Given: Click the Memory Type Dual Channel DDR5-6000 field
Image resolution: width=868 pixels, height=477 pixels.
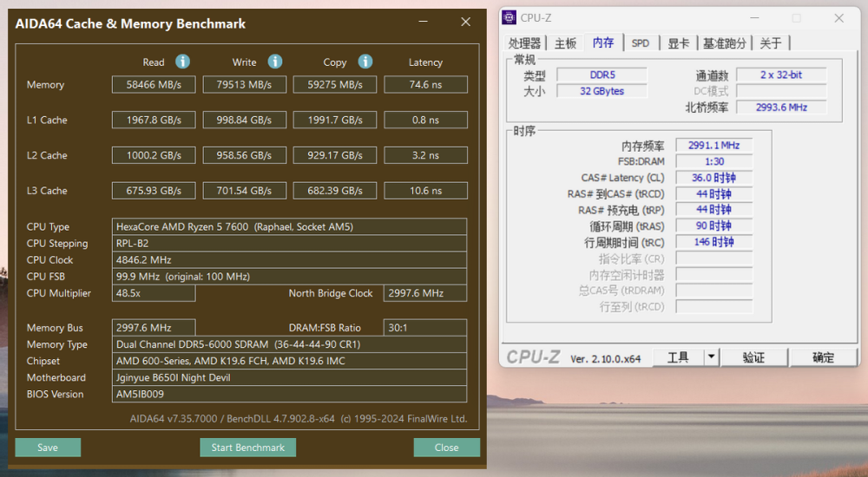Looking at the screenshot, I should [290, 344].
